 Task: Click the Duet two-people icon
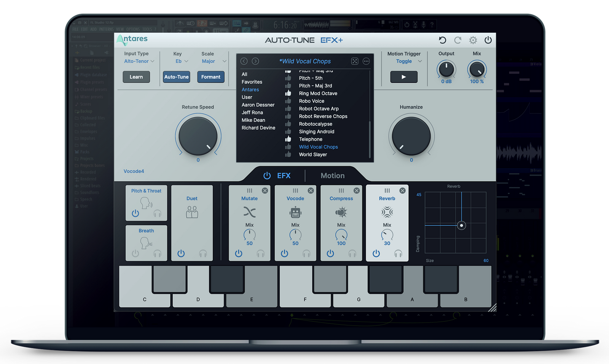point(192,212)
